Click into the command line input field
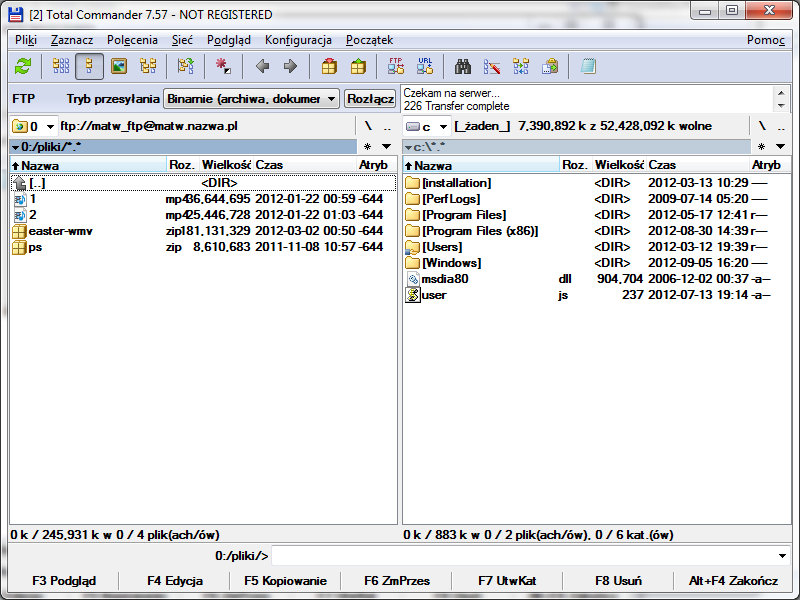Screen dimensions: 800x600 [523, 556]
